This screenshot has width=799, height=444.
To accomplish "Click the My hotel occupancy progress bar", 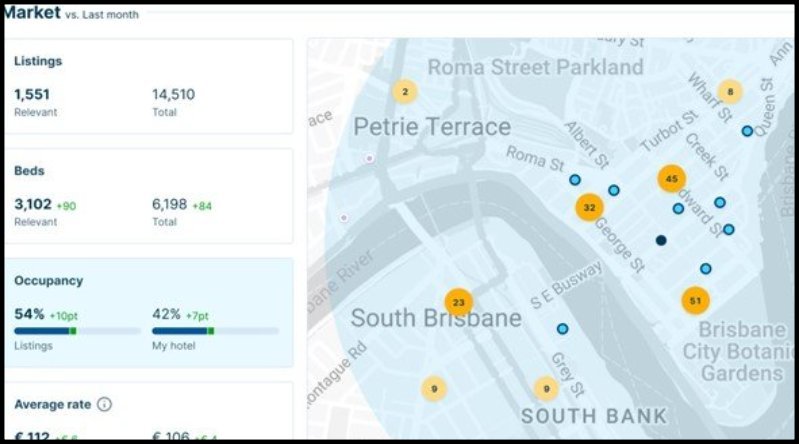I will pyautogui.click(x=215, y=331).
